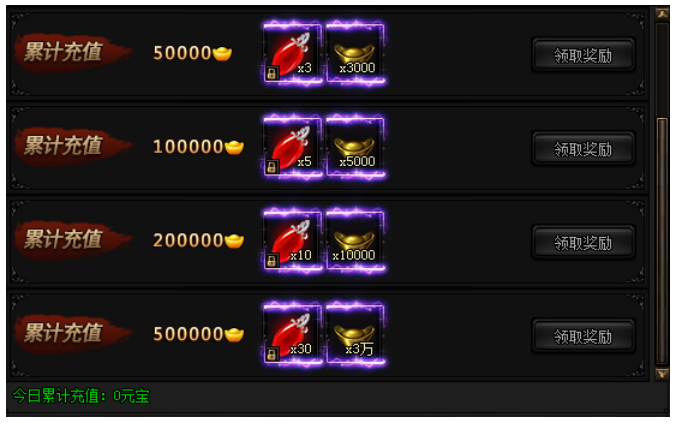Click the scrollbar down arrow
The image size is (681, 425).
(x=662, y=374)
